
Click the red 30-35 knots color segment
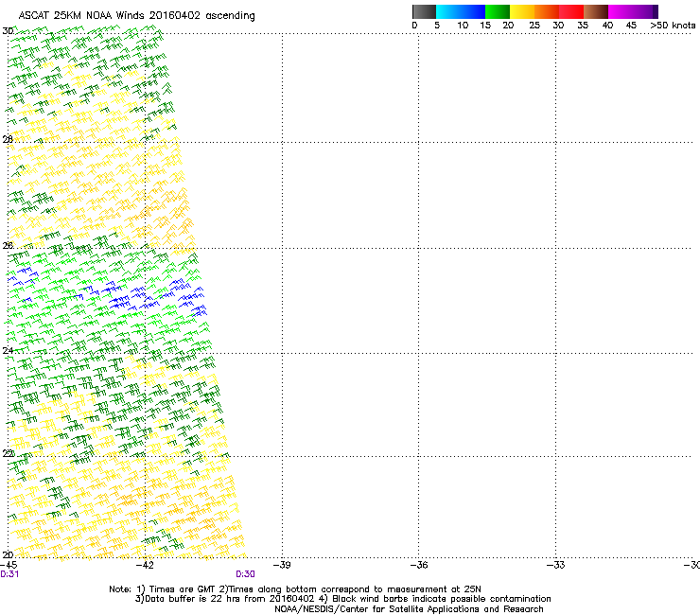pyautogui.click(x=571, y=11)
